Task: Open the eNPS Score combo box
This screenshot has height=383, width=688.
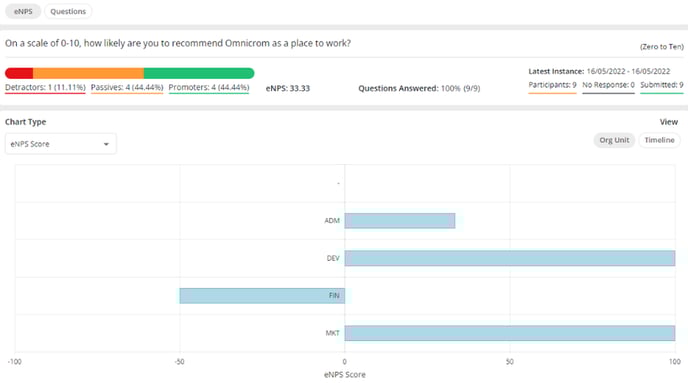Action: (x=61, y=144)
